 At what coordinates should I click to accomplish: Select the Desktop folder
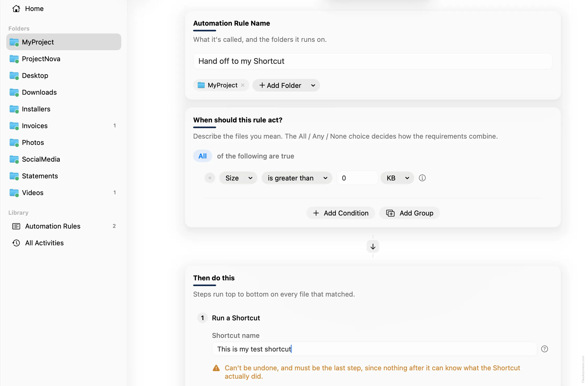[x=64, y=75]
